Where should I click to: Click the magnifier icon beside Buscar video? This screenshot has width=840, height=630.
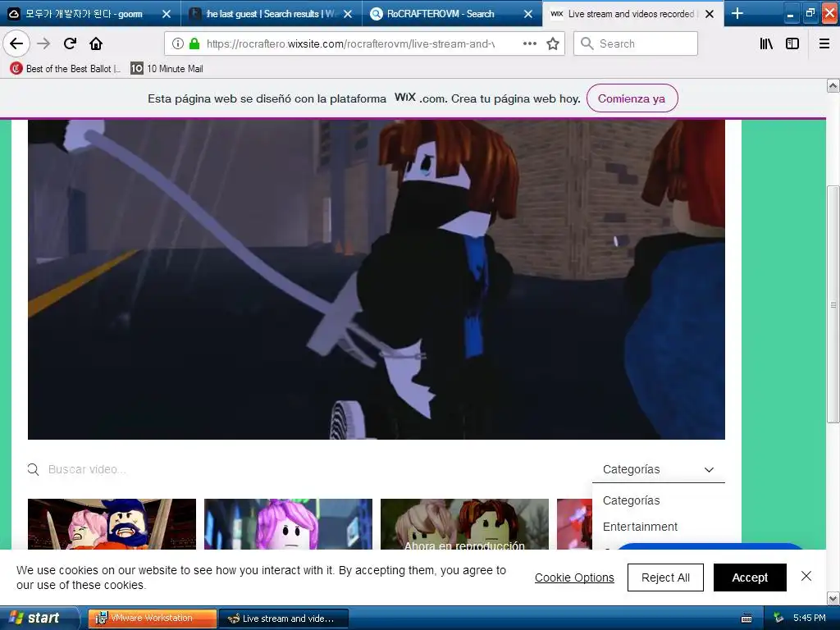pyautogui.click(x=33, y=469)
